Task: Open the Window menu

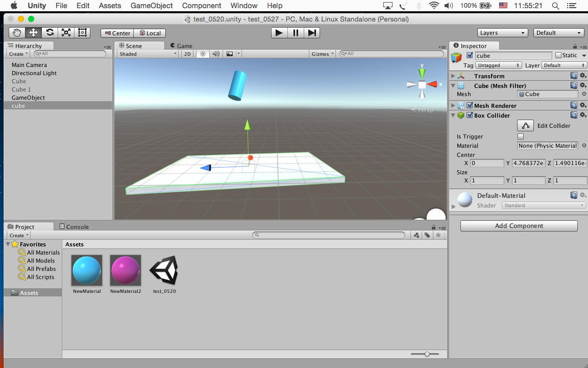Action: [x=244, y=6]
